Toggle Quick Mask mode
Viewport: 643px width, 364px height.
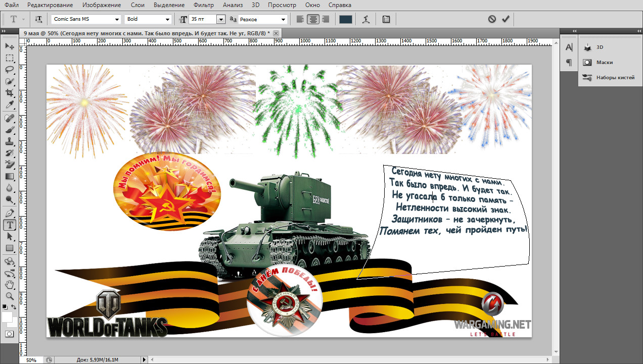point(9,334)
